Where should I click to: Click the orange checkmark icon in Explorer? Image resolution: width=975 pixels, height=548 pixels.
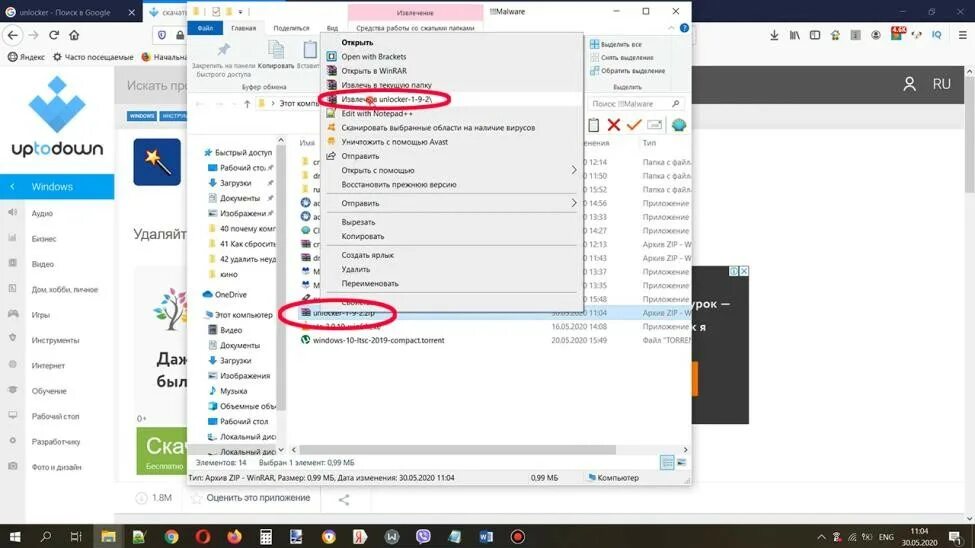634,125
